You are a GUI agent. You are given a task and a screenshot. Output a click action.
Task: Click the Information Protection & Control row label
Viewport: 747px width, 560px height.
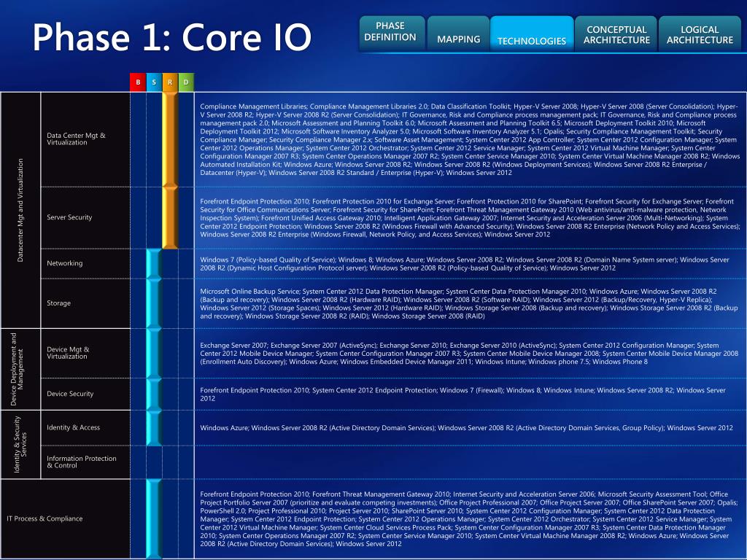(82, 462)
